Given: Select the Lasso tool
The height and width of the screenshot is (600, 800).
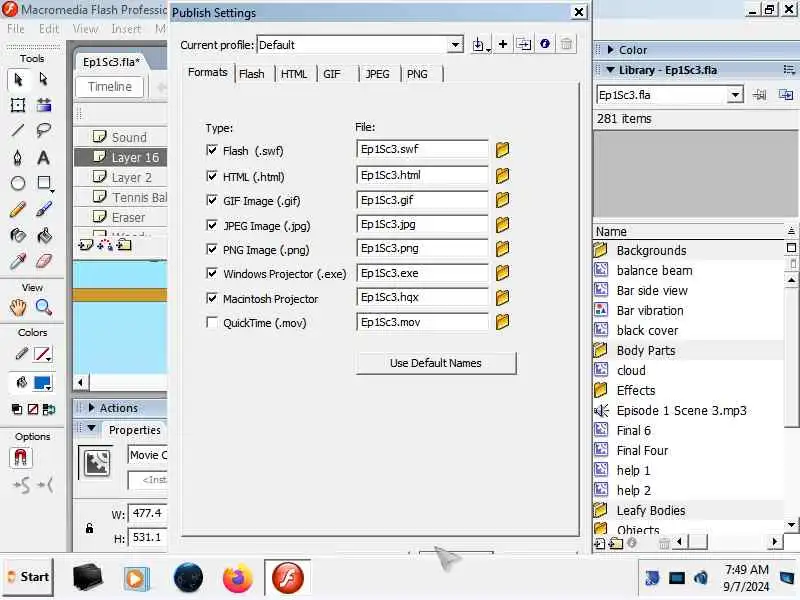Looking at the screenshot, I should (x=44, y=131).
